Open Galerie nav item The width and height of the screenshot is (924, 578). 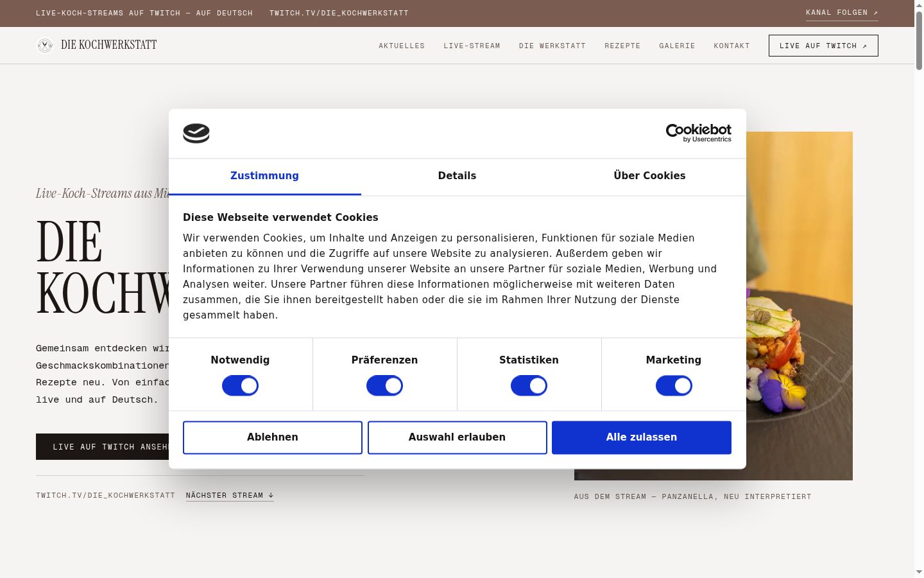tap(677, 46)
